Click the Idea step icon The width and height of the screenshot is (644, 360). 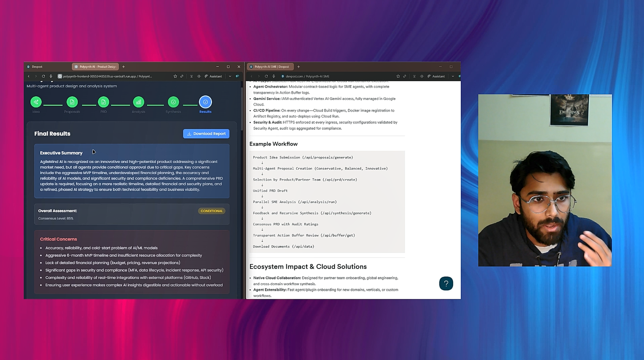(36, 102)
